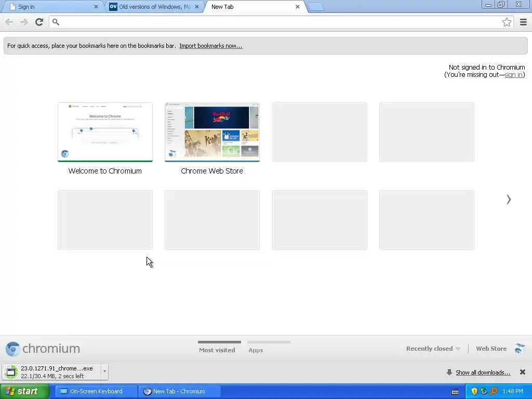This screenshot has height=399, width=532.
Task: Click the OV favicon on Old versions tab
Action: click(x=113, y=7)
